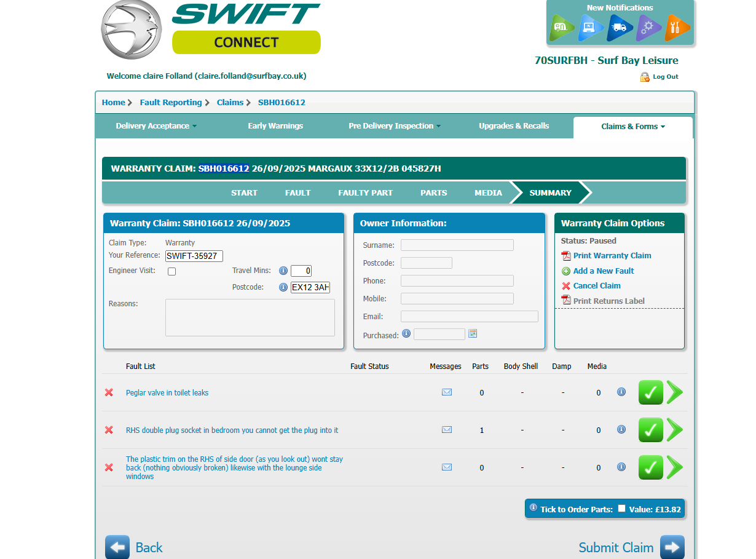
Task: Click green arrow on Peglar valve row
Action: click(x=675, y=392)
